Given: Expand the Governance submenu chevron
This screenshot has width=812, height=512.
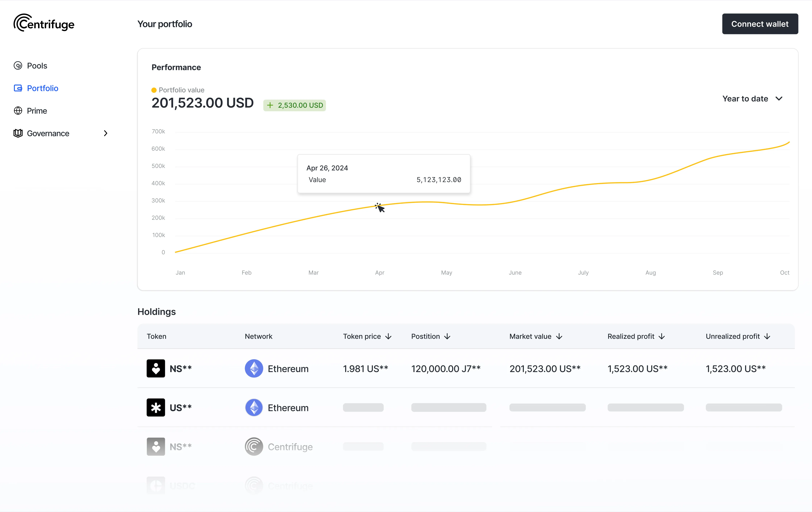Looking at the screenshot, I should (105, 133).
